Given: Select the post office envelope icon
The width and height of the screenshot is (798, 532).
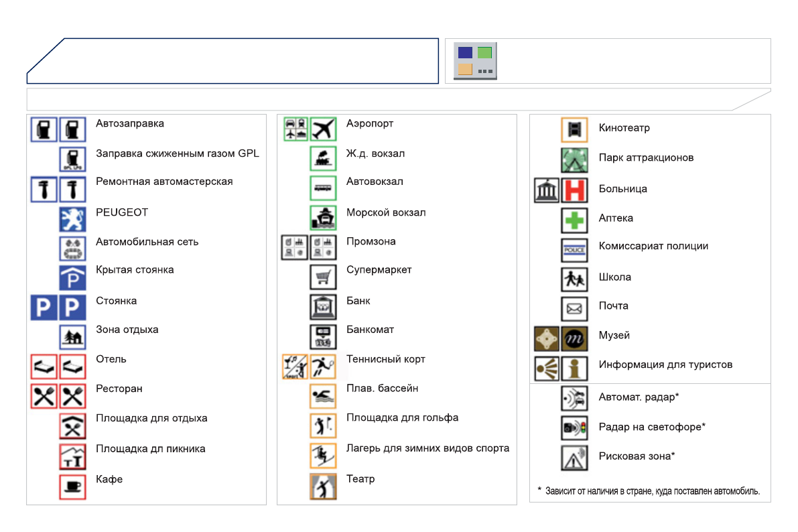Looking at the screenshot, I should (x=574, y=309).
